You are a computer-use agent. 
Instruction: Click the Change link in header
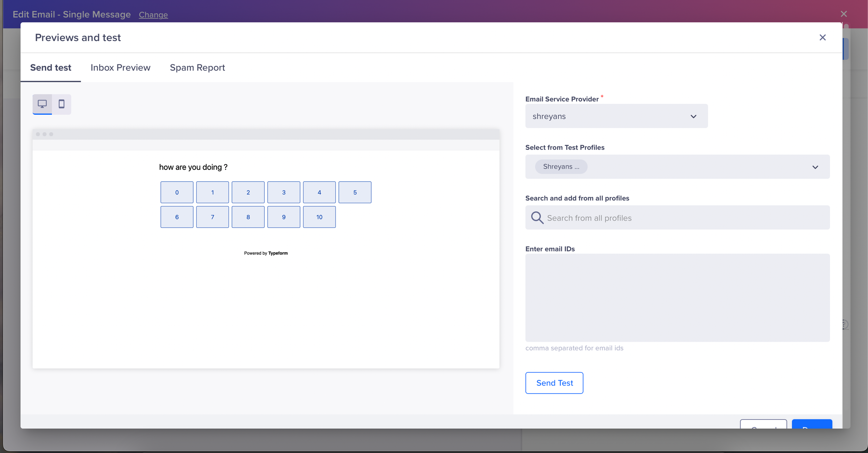click(153, 15)
